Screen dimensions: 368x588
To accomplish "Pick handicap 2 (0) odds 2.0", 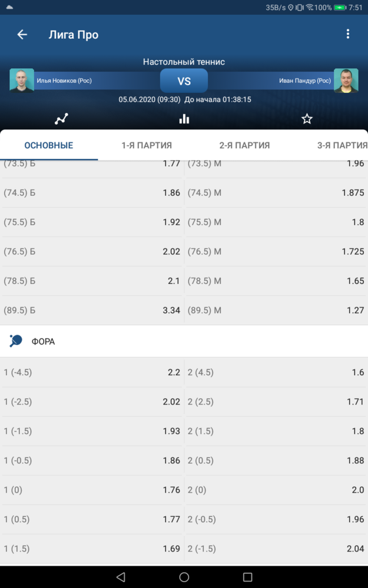I will tap(276, 490).
